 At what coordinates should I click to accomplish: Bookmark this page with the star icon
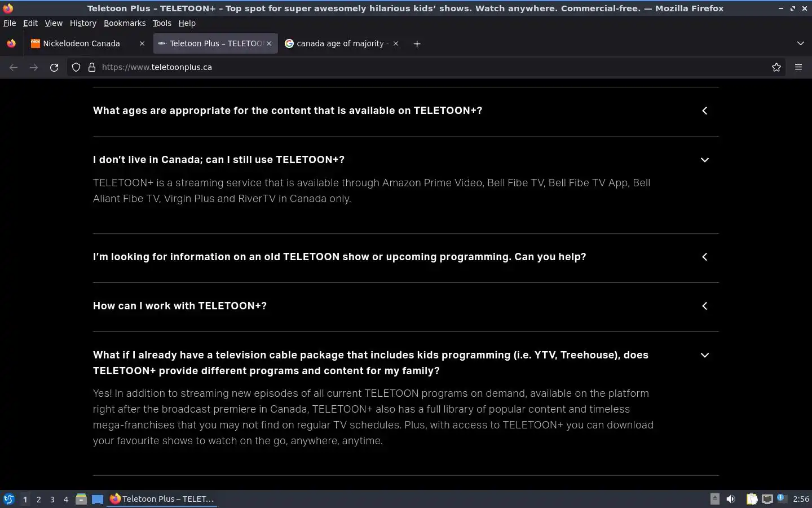[776, 67]
